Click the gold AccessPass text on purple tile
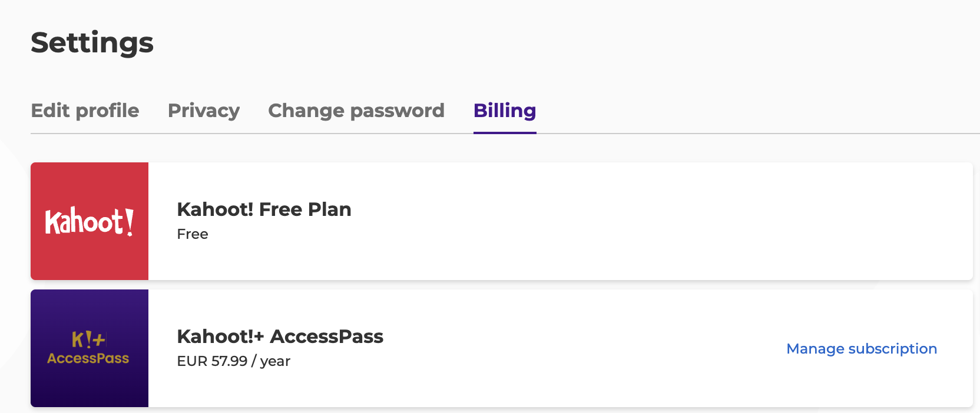The image size is (980, 413). [x=88, y=358]
